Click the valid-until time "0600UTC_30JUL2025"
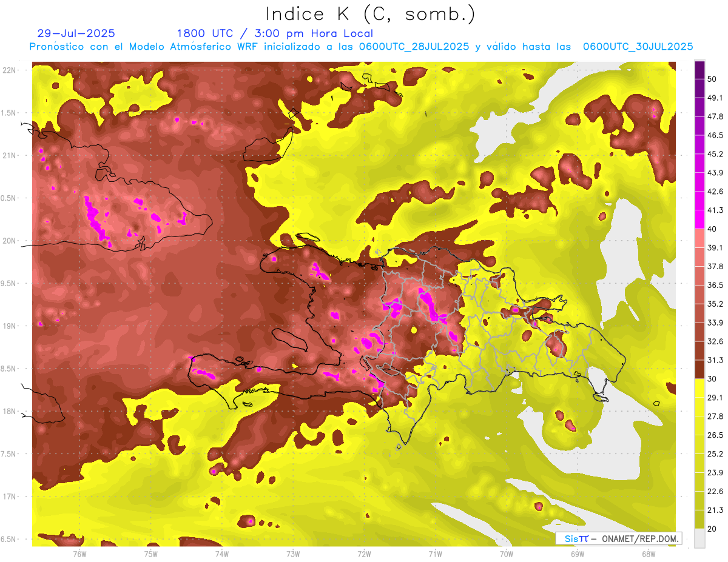Image resolution: width=728 pixels, height=562 pixels. (638, 47)
